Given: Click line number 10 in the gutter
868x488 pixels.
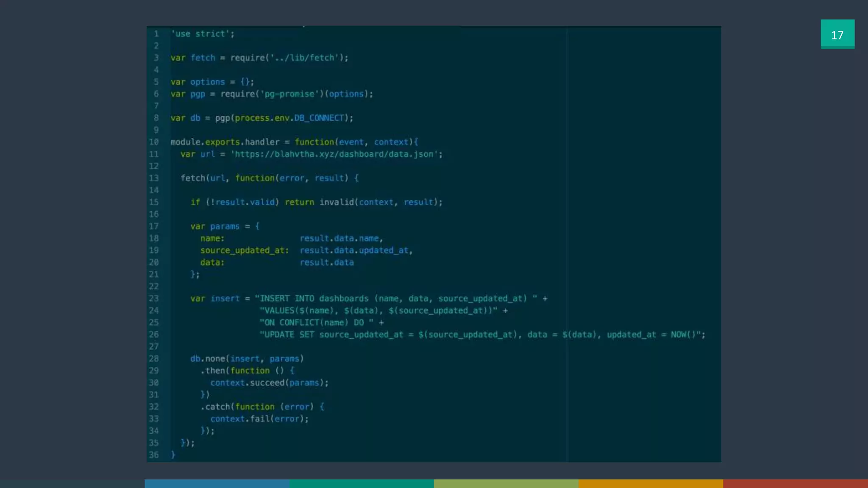Looking at the screenshot, I should click(154, 142).
